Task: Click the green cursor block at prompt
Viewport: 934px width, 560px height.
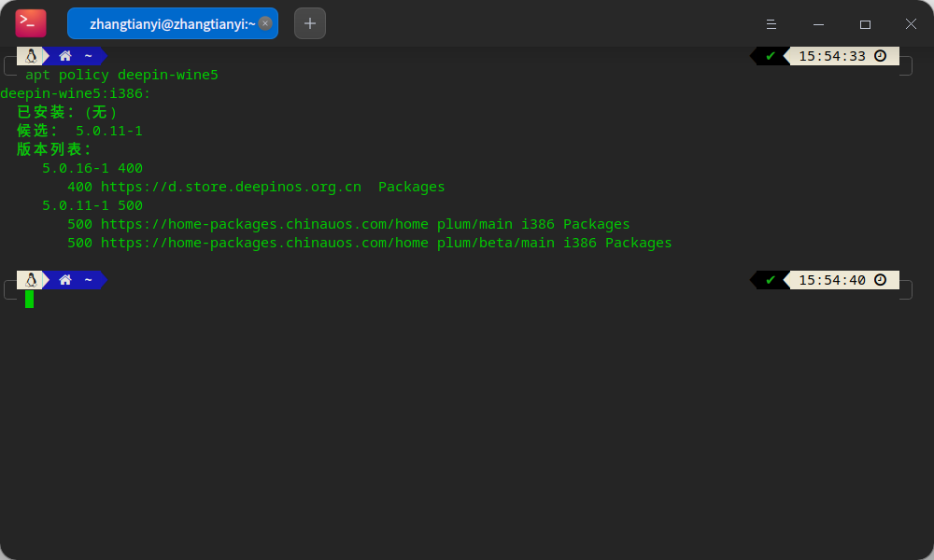Action: pyautogui.click(x=29, y=299)
